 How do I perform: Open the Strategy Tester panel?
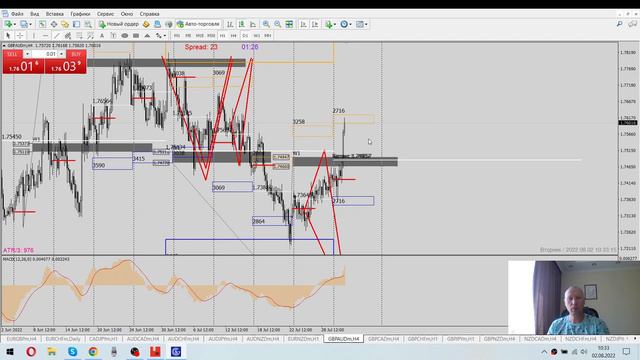(88, 24)
